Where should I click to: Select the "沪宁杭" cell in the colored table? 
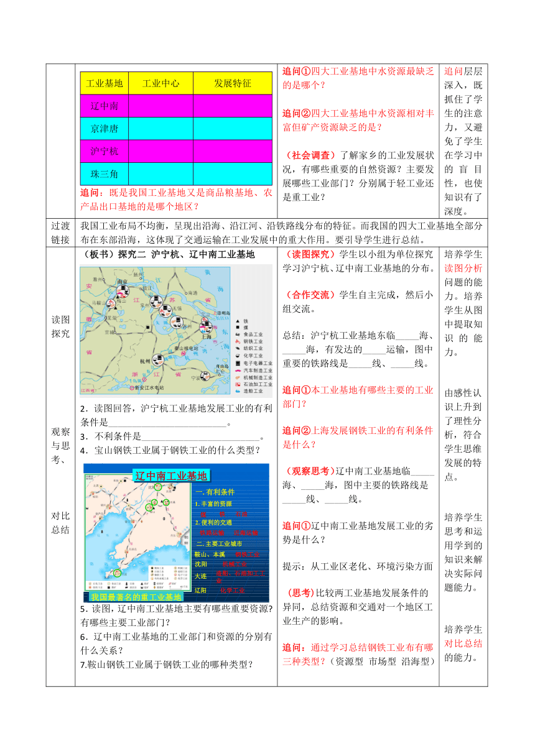point(105,151)
